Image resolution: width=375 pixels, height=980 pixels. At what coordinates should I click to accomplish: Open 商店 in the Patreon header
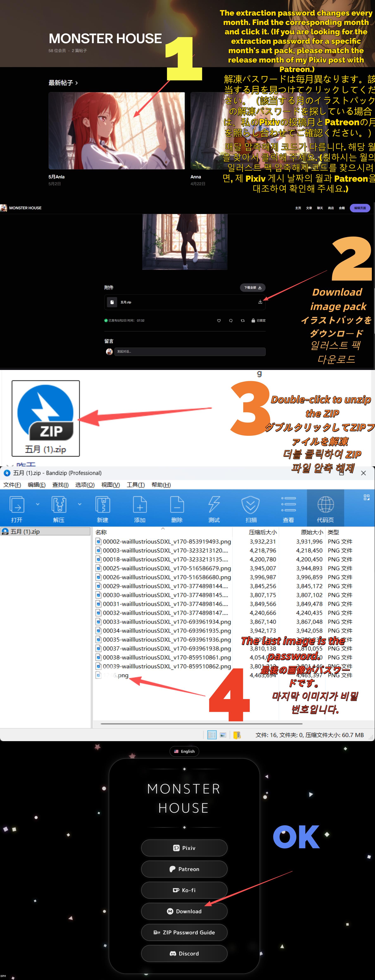331,208
